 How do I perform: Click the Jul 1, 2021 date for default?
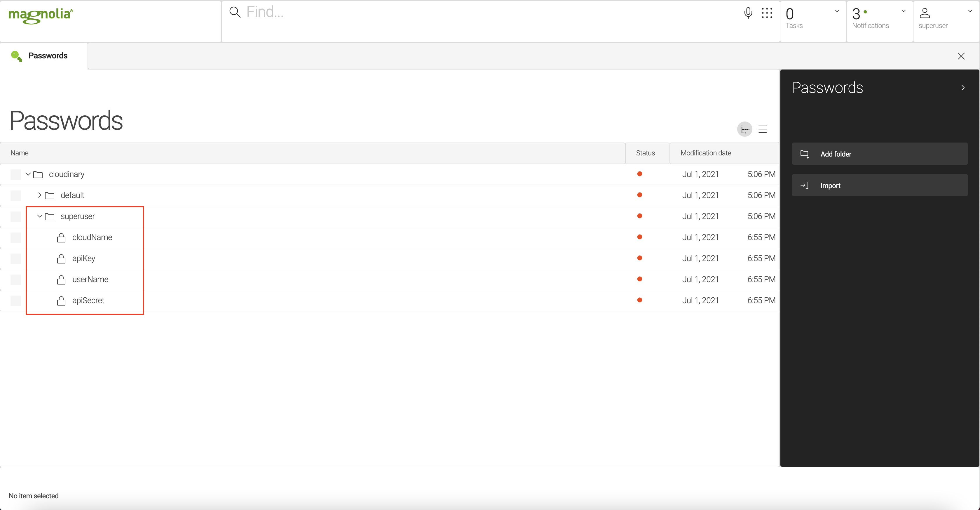pyautogui.click(x=700, y=195)
